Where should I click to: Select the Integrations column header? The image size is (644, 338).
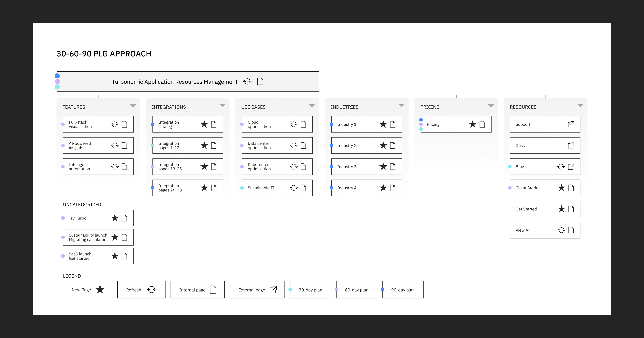(x=169, y=107)
